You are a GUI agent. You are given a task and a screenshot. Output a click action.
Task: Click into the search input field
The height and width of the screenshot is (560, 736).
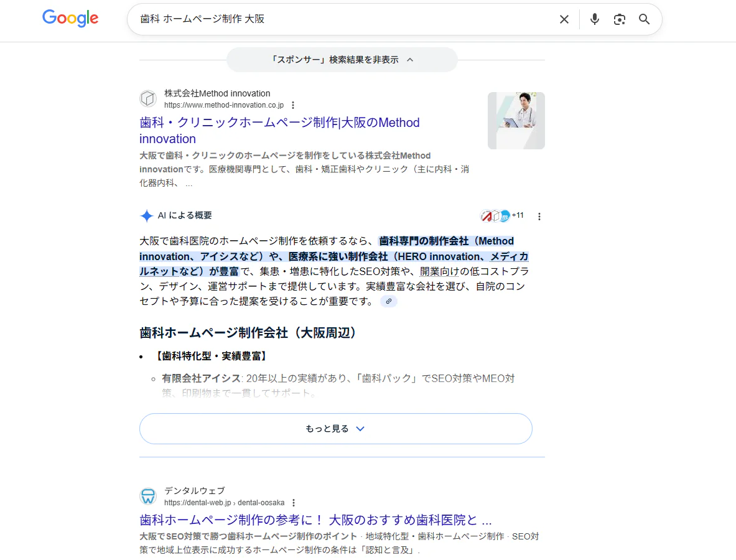tap(342, 19)
